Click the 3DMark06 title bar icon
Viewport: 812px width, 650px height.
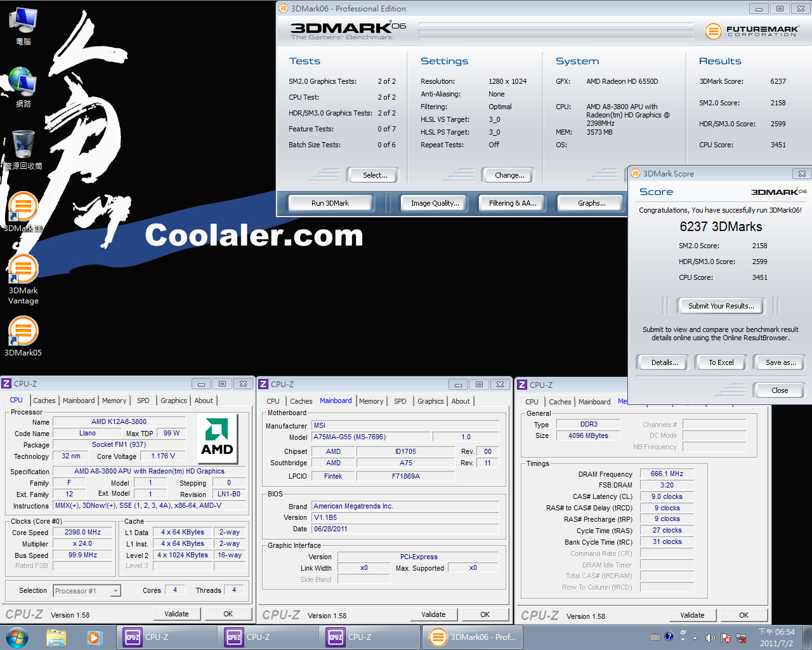284,8
